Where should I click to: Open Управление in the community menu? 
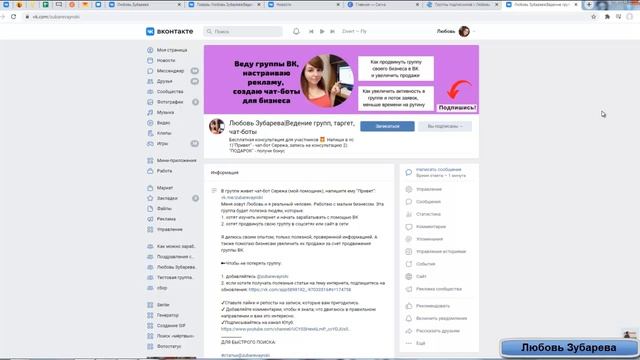(429, 189)
